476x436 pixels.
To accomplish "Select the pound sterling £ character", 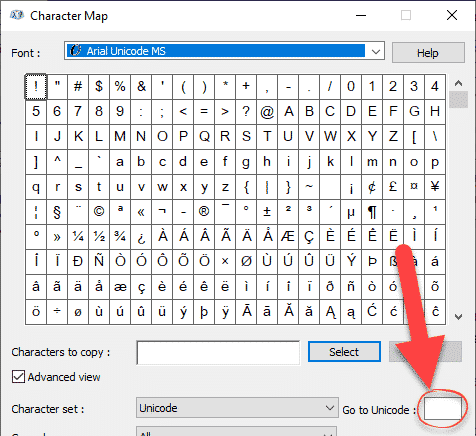I will 393,187.
